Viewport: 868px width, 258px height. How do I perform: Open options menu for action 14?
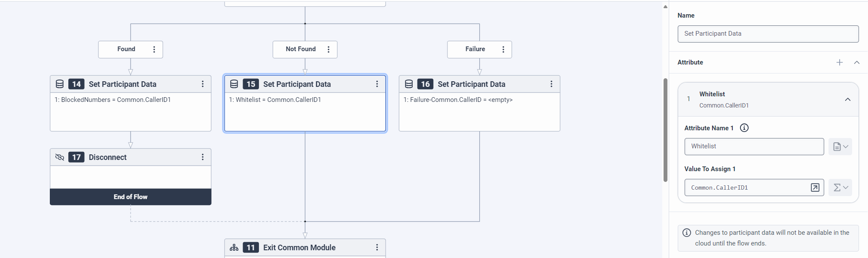pyautogui.click(x=203, y=84)
